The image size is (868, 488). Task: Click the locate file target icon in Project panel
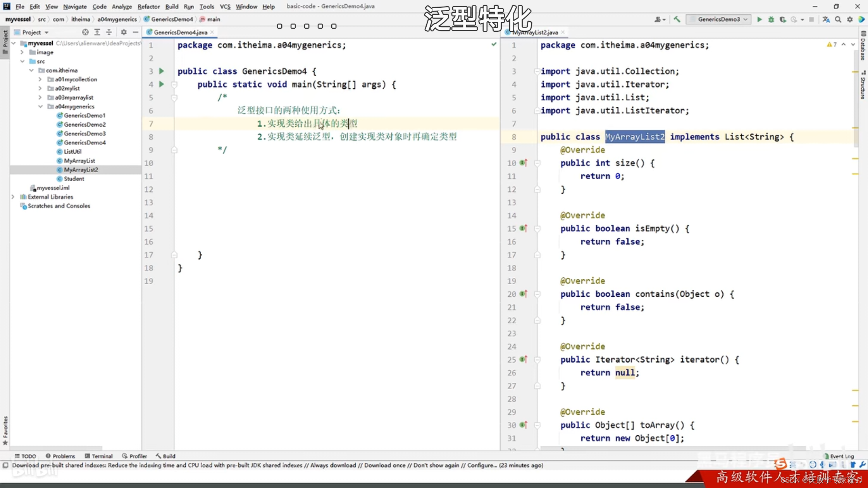pyautogui.click(x=85, y=32)
